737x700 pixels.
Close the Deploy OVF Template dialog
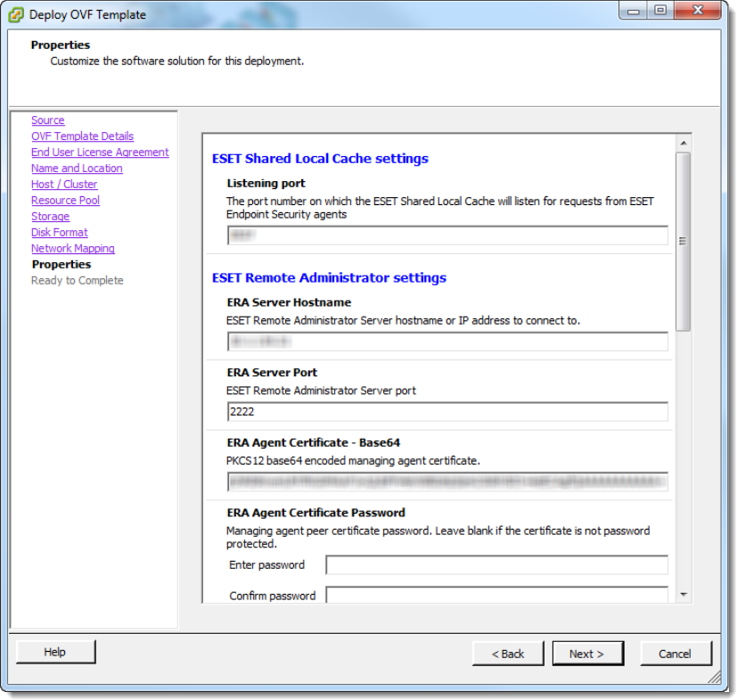click(x=698, y=11)
